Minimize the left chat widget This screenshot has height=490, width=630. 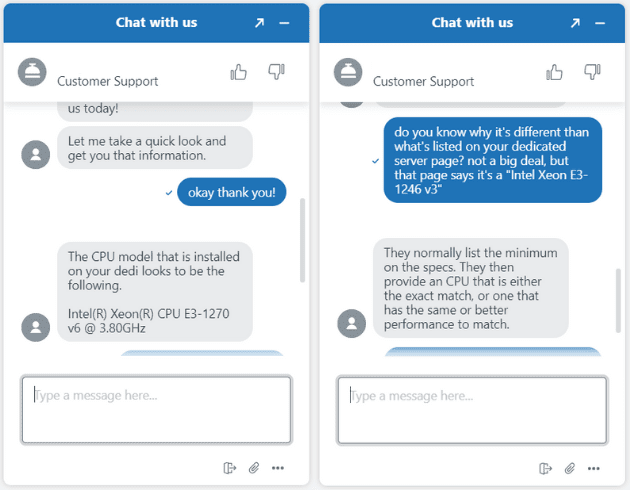tap(285, 23)
